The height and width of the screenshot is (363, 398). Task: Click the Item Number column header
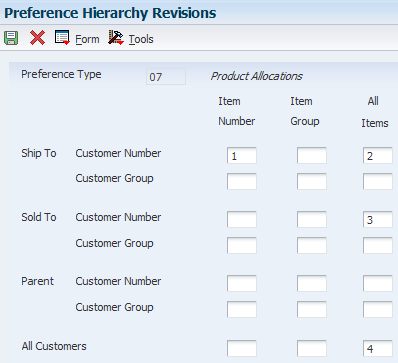coord(237,111)
